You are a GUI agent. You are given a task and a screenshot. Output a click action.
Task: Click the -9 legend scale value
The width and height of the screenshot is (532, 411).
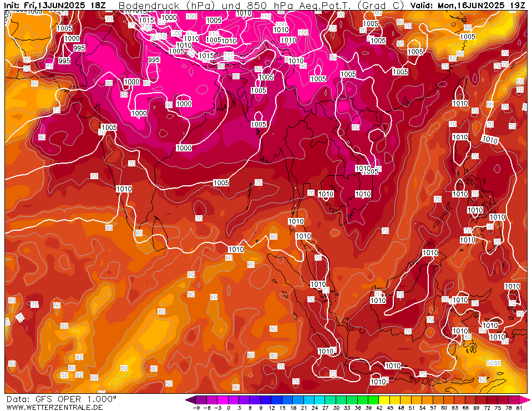196,408
